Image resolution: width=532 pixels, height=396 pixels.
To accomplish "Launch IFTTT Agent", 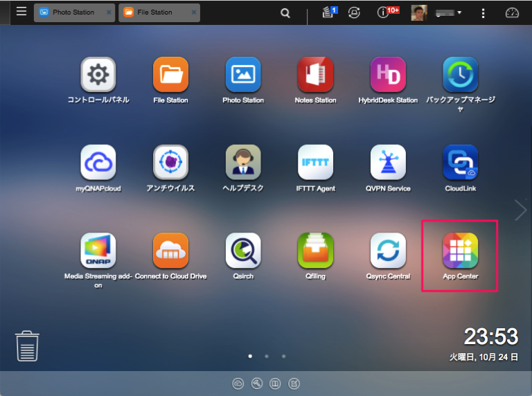I will pyautogui.click(x=316, y=163).
